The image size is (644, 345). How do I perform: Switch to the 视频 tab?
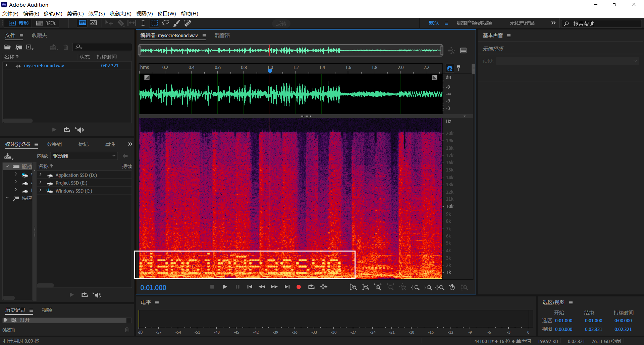point(47,310)
